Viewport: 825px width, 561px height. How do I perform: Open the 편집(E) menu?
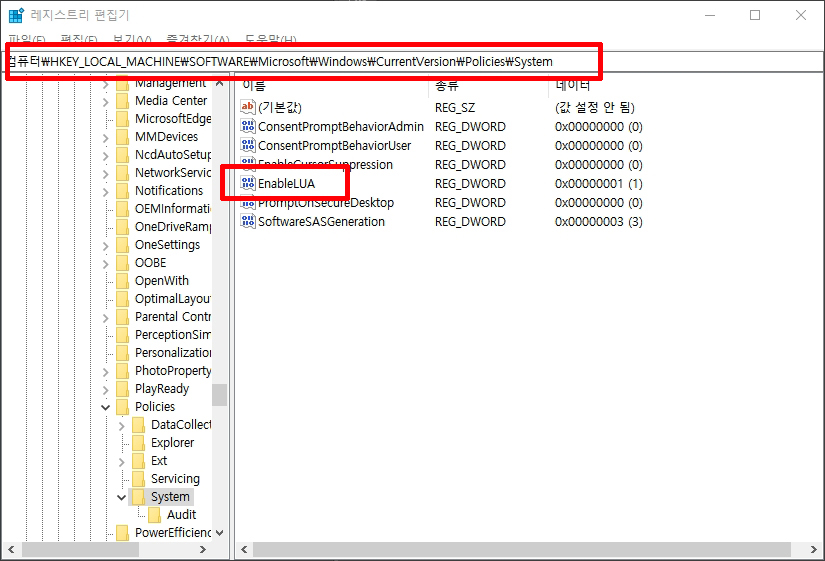(x=79, y=40)
